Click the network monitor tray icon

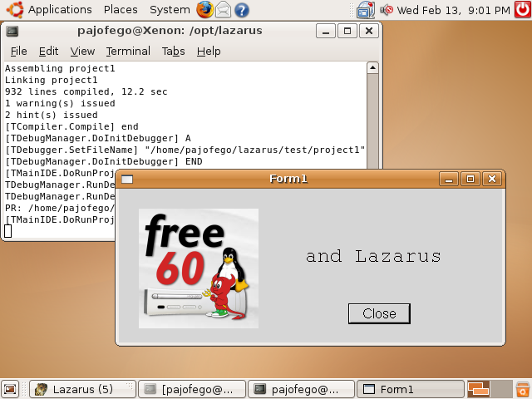[x=366, y=10]
